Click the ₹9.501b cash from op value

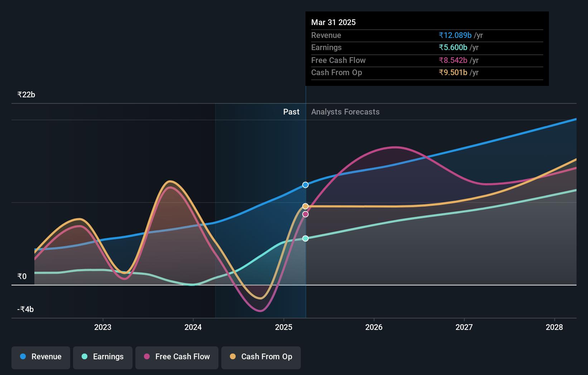coord(453,72)
